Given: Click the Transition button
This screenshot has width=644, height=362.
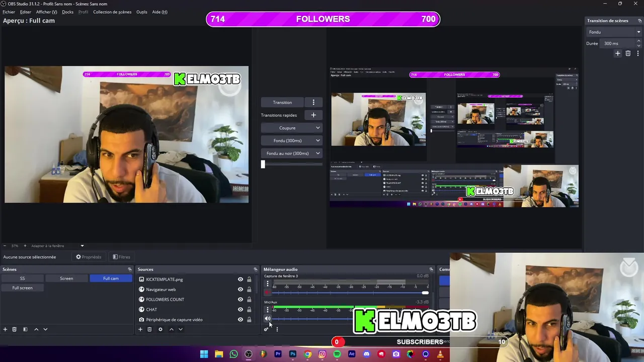Looking at the screenshot, I should pos(282,102).
